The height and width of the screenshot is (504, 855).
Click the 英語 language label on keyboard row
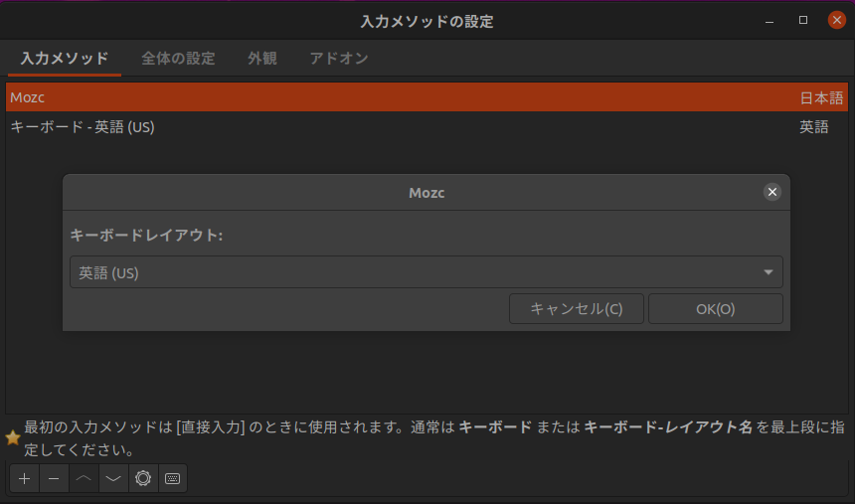pyautogui.click(x=813, y=126)
